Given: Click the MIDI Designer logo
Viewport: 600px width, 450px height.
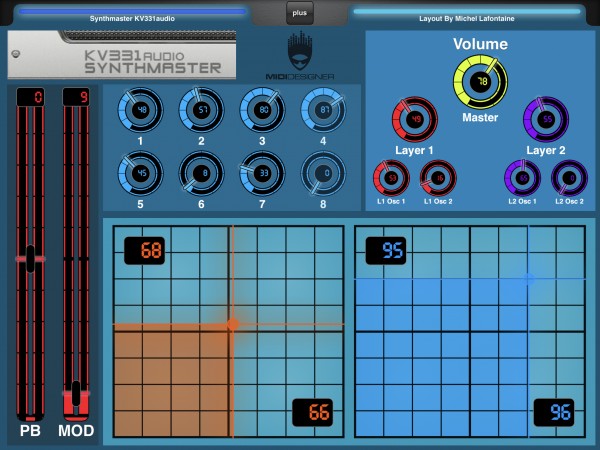Looking at the screenshot, I should (x=300, y=55).
